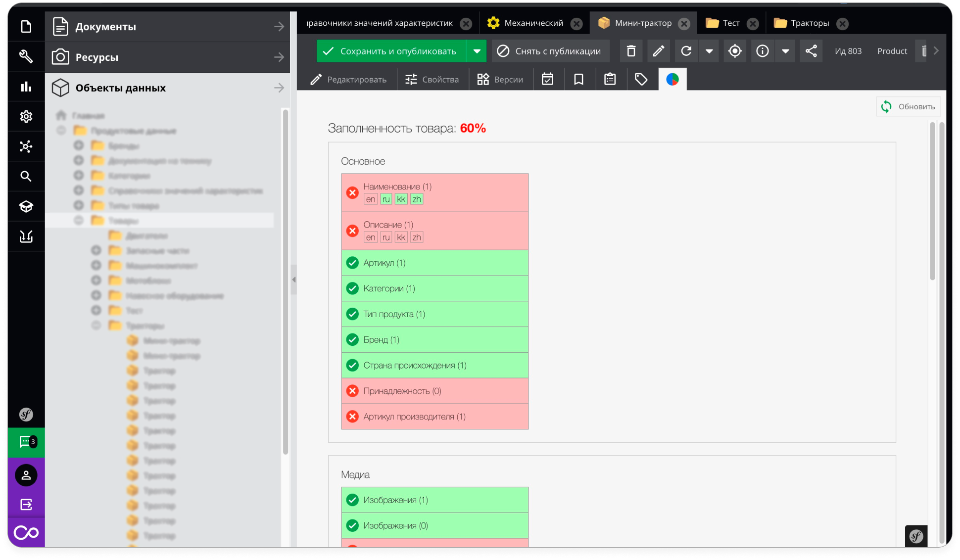
Task: Click the main content vertical scrollbar
Action: pos(932,201)
